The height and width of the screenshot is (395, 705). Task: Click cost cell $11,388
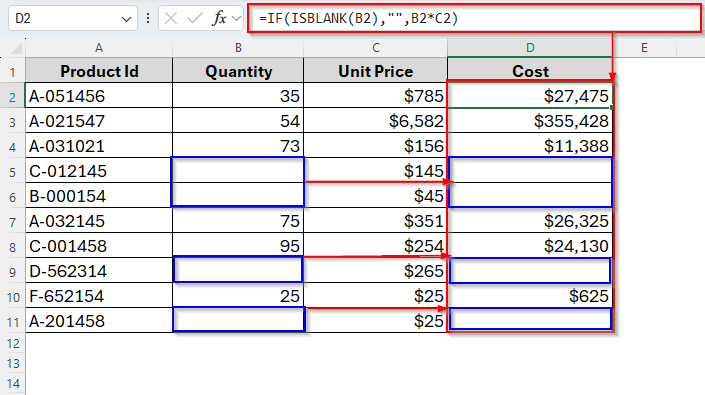(x=530, y=146)
